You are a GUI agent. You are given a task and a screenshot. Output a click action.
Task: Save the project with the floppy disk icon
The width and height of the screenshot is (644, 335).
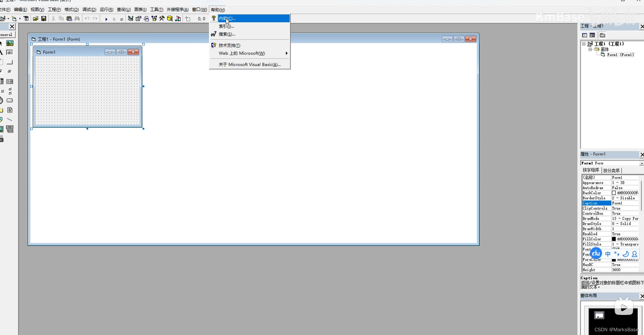point(44,19)
